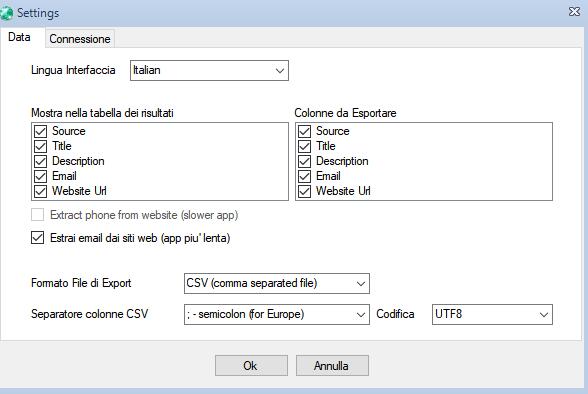Cancel changes with the Annulla button
This screenshot has height=394, width=588.
[332, 366]
